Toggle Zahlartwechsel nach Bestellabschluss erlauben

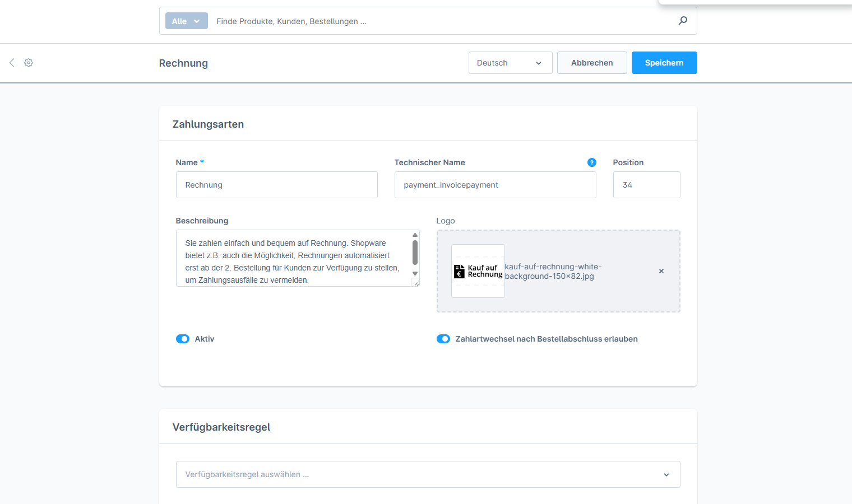point(443,339)
